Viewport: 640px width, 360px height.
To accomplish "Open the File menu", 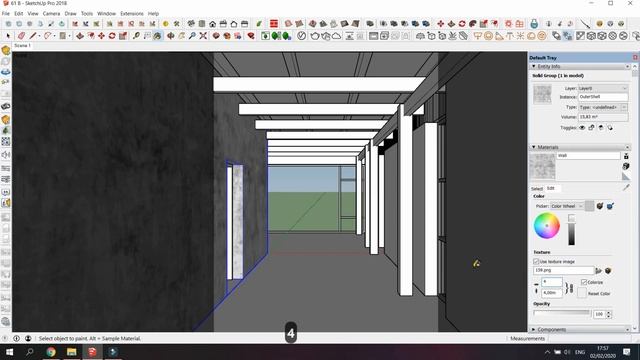I will coord(6,13).
